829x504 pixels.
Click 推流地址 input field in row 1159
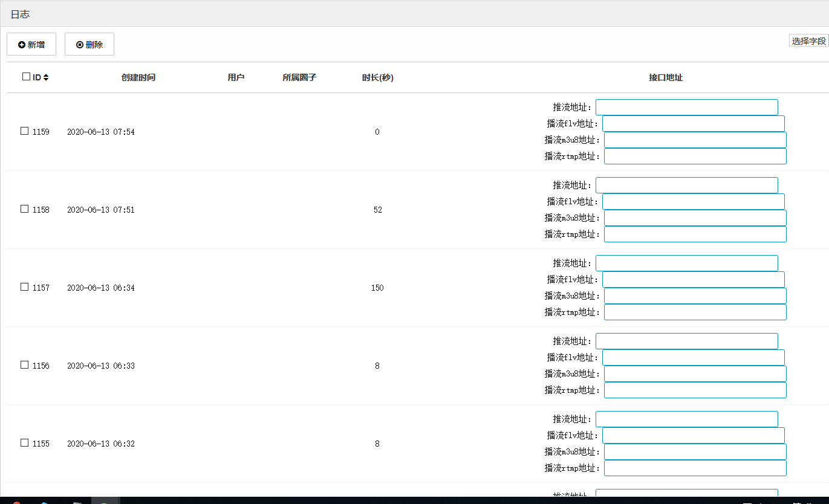pyautogui.click(x=686, y=108)
